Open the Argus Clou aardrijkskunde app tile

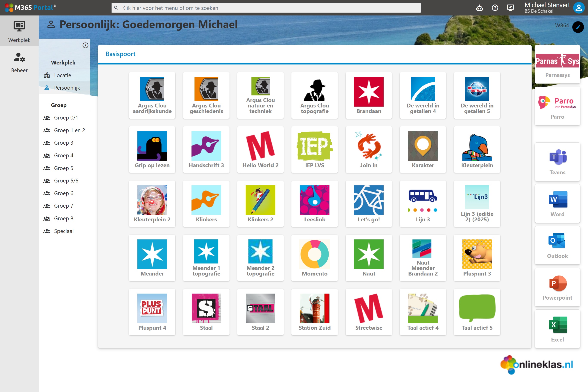[x=152, y=95]
